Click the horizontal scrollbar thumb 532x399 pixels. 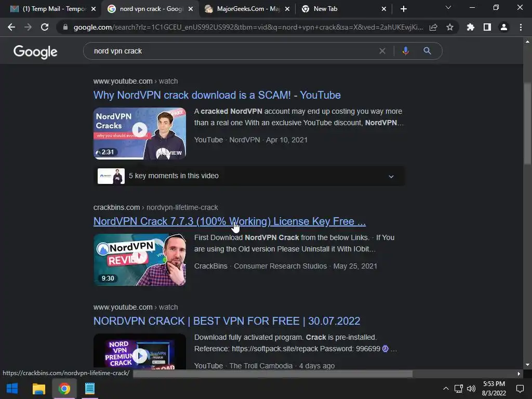[273, 374]
